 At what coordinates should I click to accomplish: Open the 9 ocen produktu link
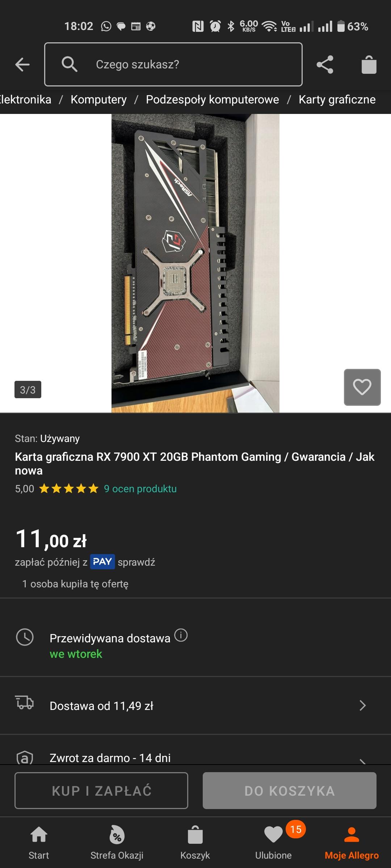[x=140, y=489]
